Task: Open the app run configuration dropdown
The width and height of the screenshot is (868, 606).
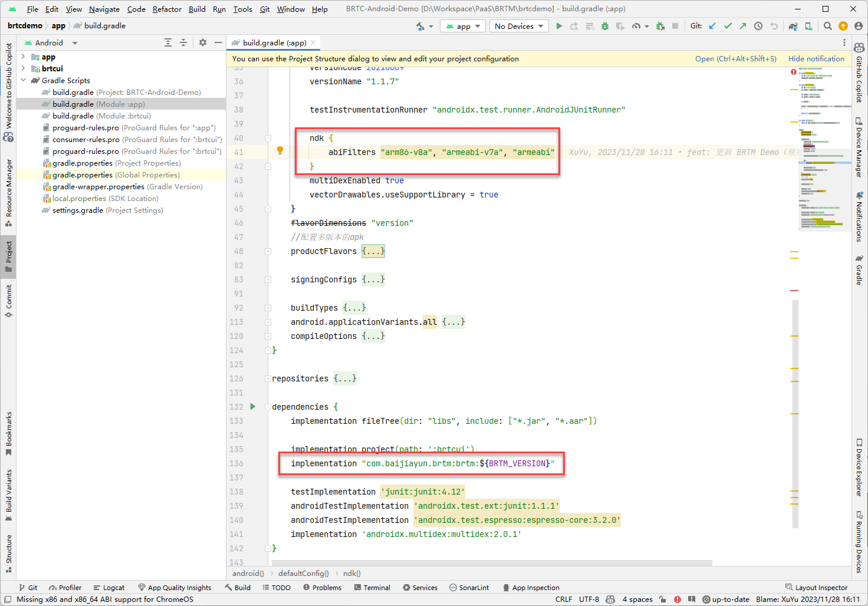Action: pyautogui.click(x=463, y=26)
